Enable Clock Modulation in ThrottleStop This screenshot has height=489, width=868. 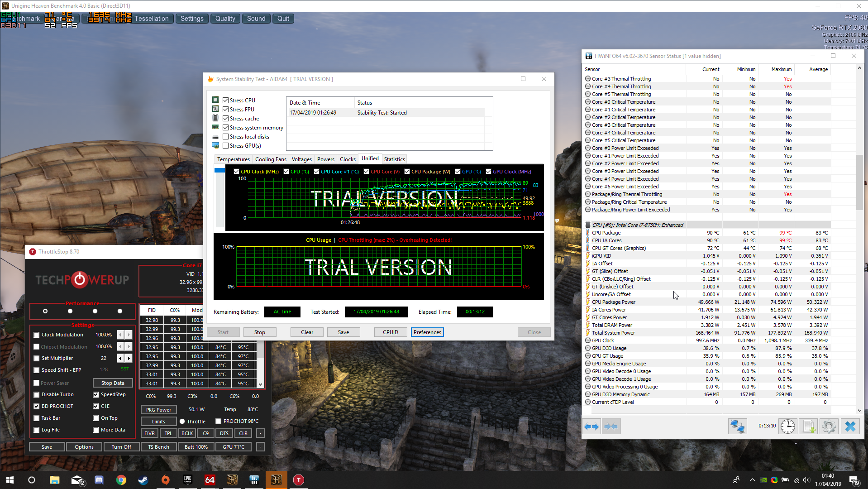(37, 335)
